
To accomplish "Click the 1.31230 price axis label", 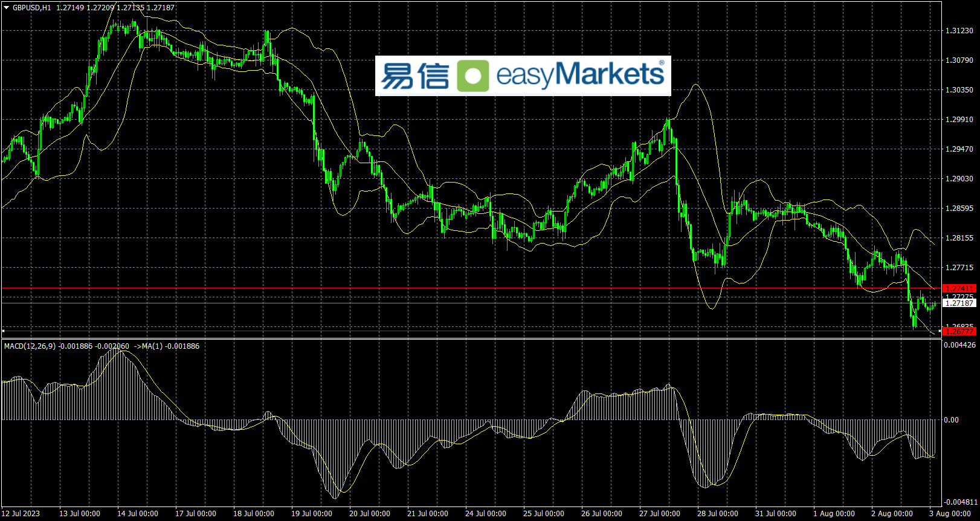I will point(959,31).
